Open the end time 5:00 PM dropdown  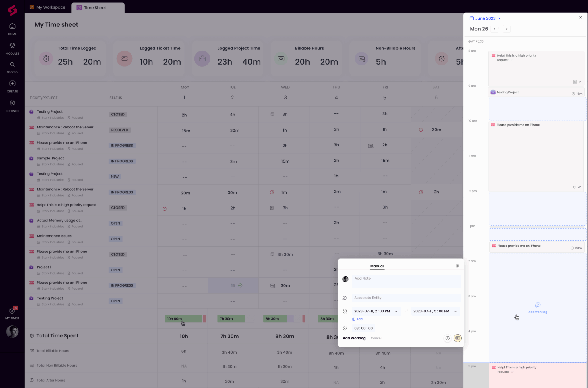point(455,311)
